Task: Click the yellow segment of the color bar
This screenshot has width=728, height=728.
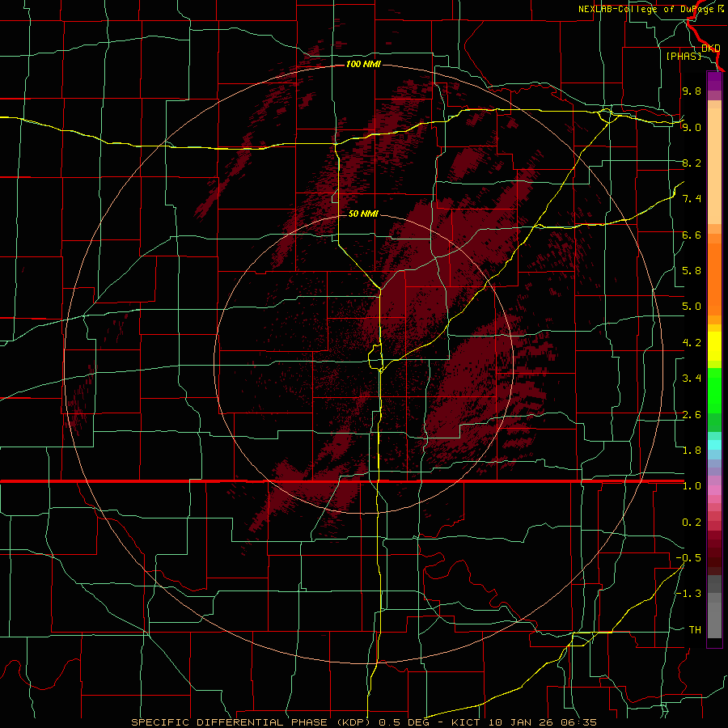Action: (x=714, y=346)
